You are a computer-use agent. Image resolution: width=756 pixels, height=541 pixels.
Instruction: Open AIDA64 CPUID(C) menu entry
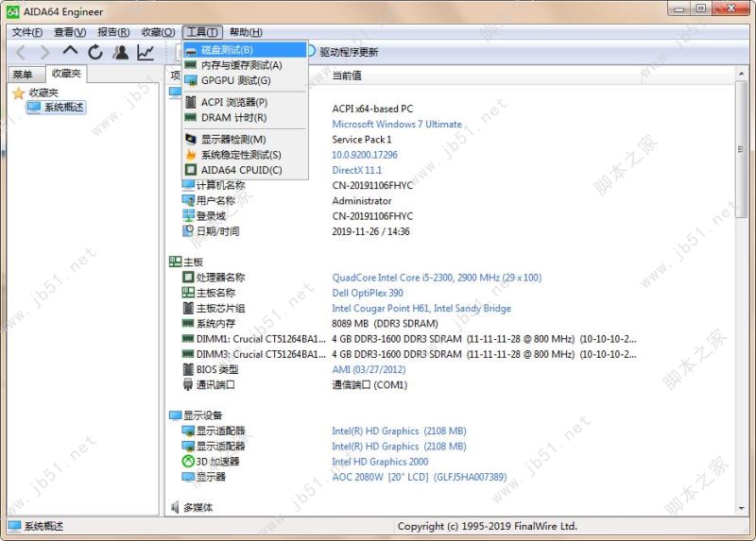pyautogui.click(x=245, y=170)
